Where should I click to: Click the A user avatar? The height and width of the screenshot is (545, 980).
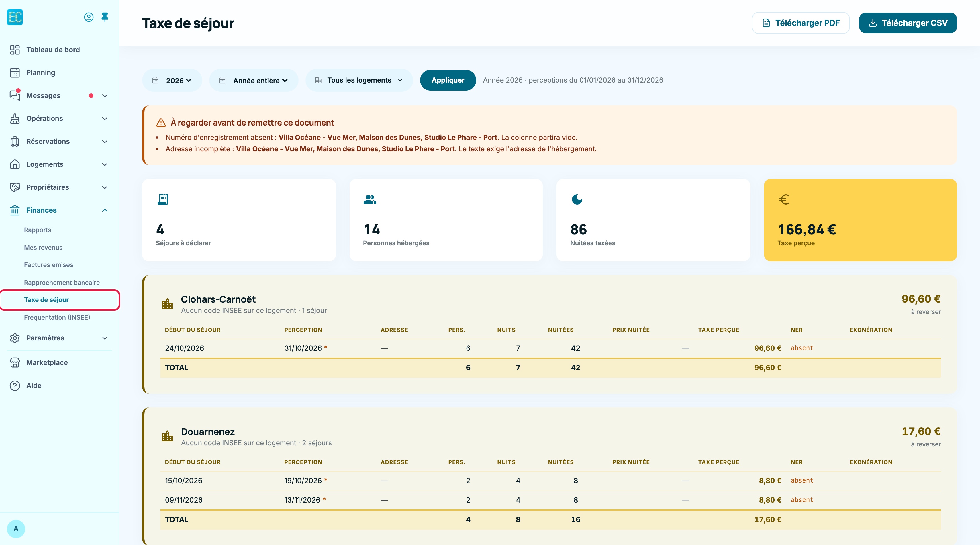tap(16, 529)
